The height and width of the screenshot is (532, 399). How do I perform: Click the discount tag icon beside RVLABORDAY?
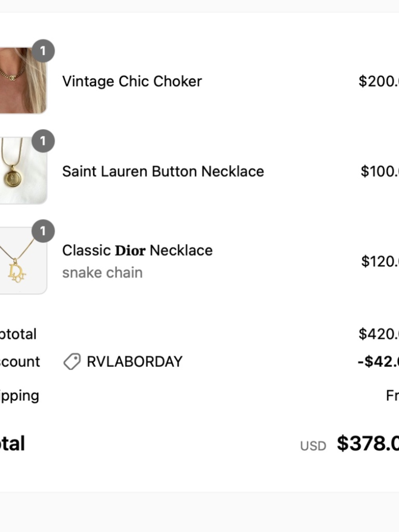pyautogui.click(x=72, y=361)
